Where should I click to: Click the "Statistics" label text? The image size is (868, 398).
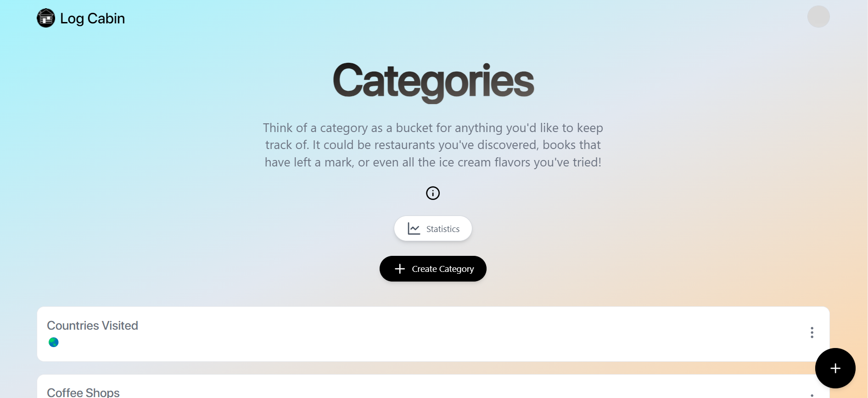442,229
